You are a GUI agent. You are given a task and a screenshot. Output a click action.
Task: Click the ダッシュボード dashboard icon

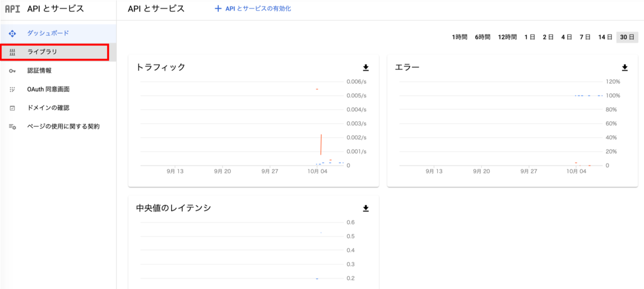[x=12, y=33]
